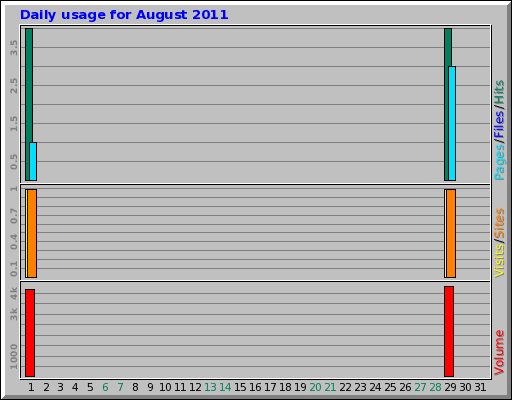Click day label 18 on the x-axis

pos(285,387)
